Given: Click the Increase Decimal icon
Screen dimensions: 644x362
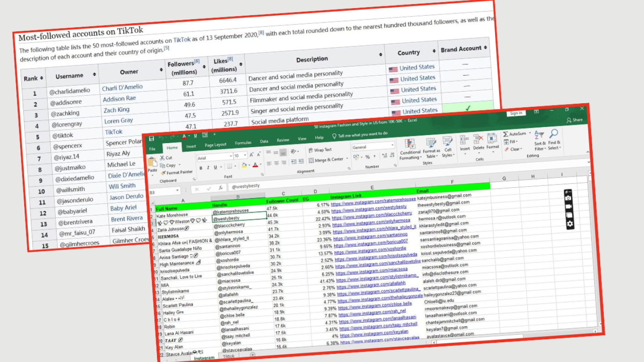Looking at the screenshot, I should point(384,156).
